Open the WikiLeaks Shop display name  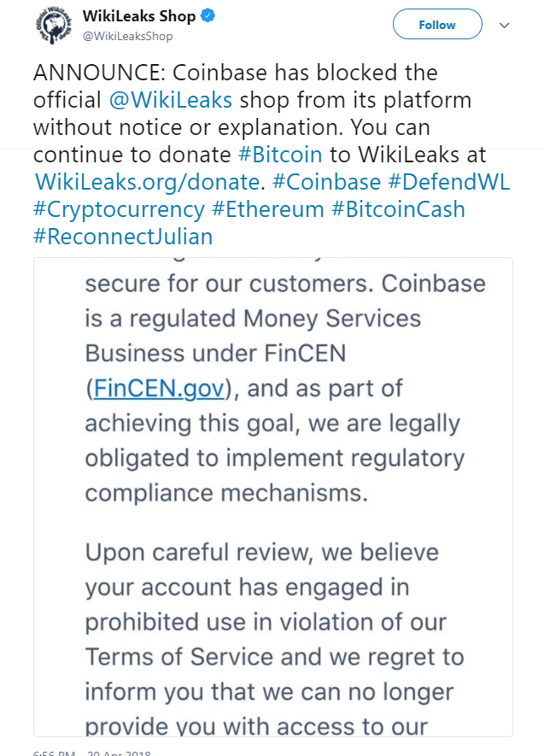[x=139, y=17]
